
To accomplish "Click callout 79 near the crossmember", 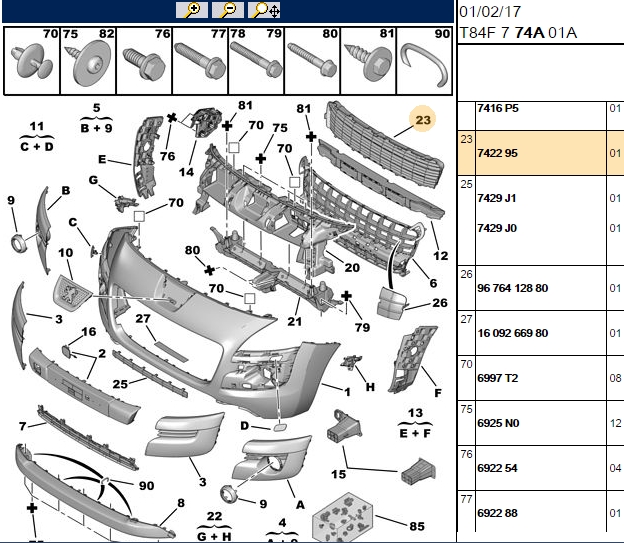I will (362, 327).
